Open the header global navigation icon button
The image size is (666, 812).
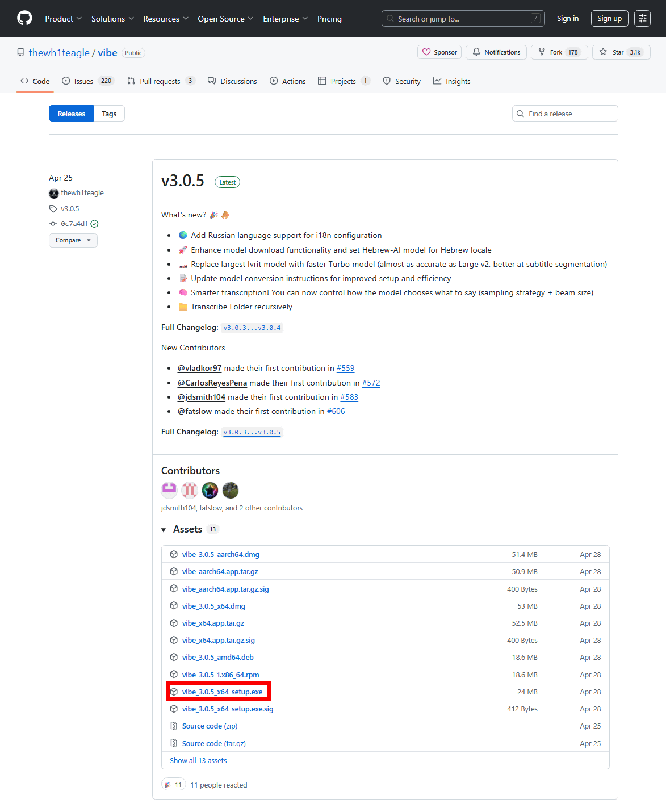pyautogui.click(x=643, y=18)
